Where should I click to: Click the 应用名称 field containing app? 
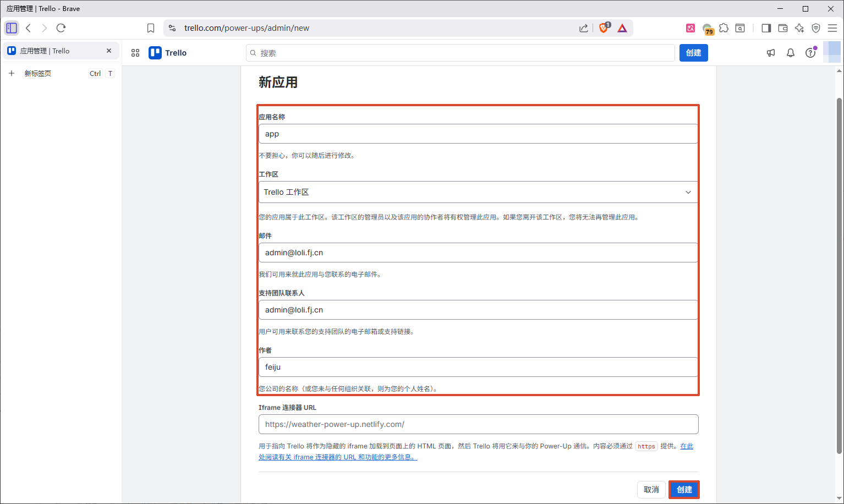(x=478, y=134)
